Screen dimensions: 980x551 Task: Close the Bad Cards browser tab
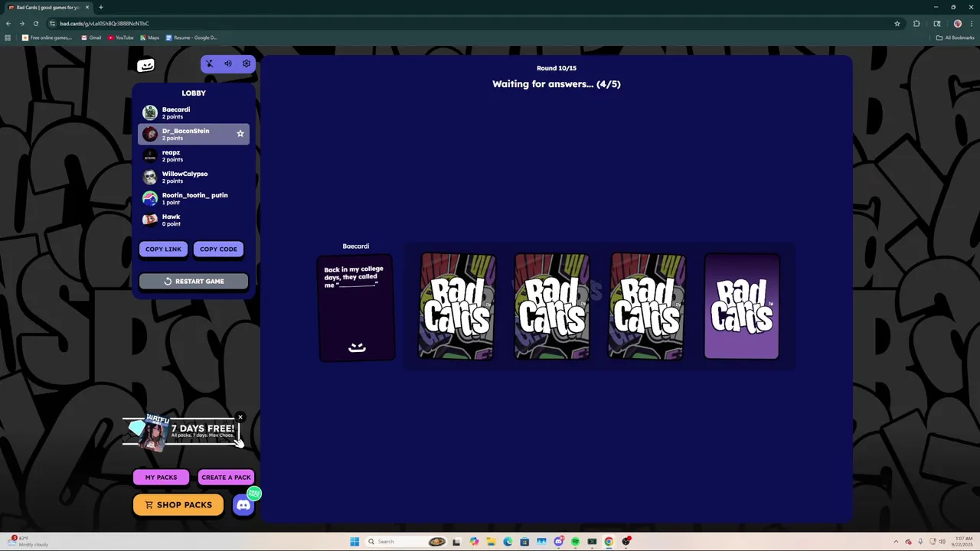point(87,7)
